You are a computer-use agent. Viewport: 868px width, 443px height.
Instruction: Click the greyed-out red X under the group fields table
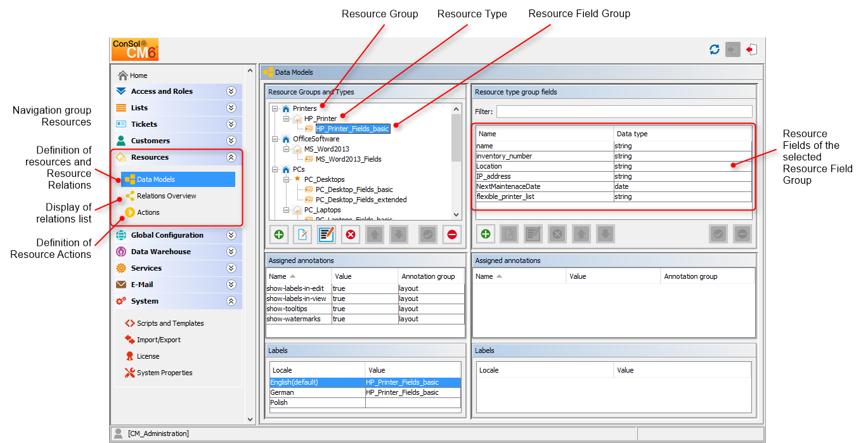click(557, 234)
